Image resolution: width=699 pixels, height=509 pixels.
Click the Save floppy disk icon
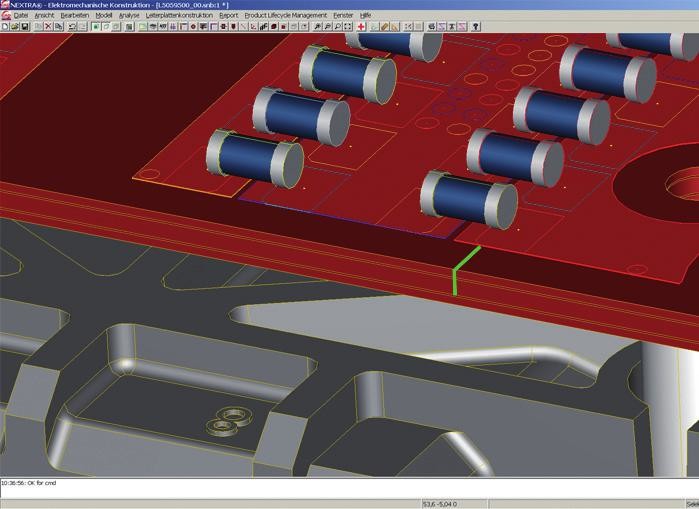tap(25, 27)
